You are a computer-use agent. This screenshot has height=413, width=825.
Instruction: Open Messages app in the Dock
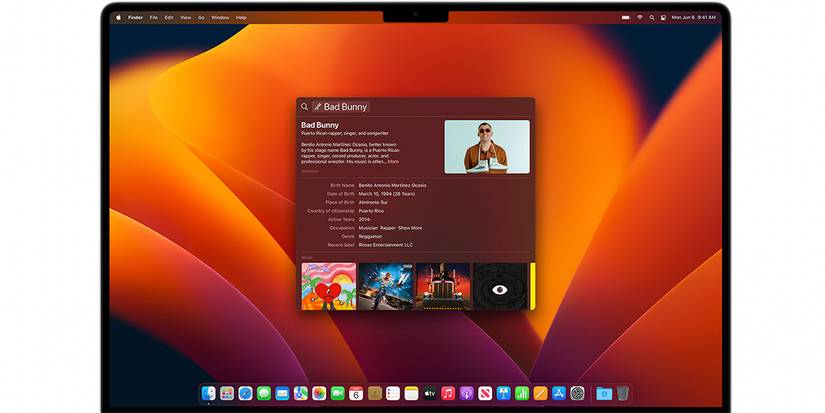[x=264, y=393]
